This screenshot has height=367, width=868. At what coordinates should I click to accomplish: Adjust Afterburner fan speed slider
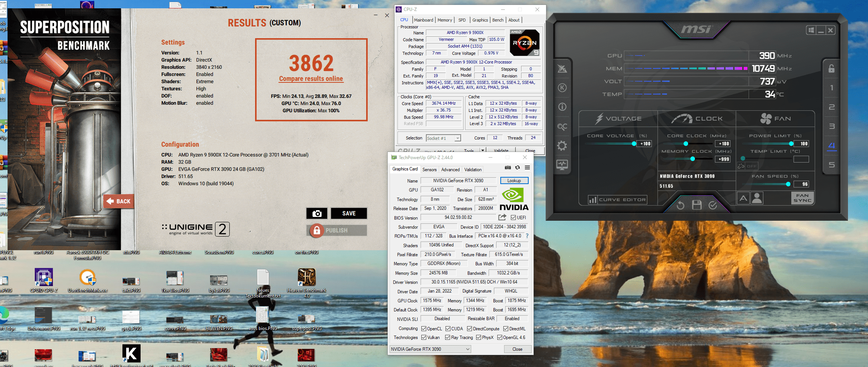pyautogui.click(x=788, y=184)
